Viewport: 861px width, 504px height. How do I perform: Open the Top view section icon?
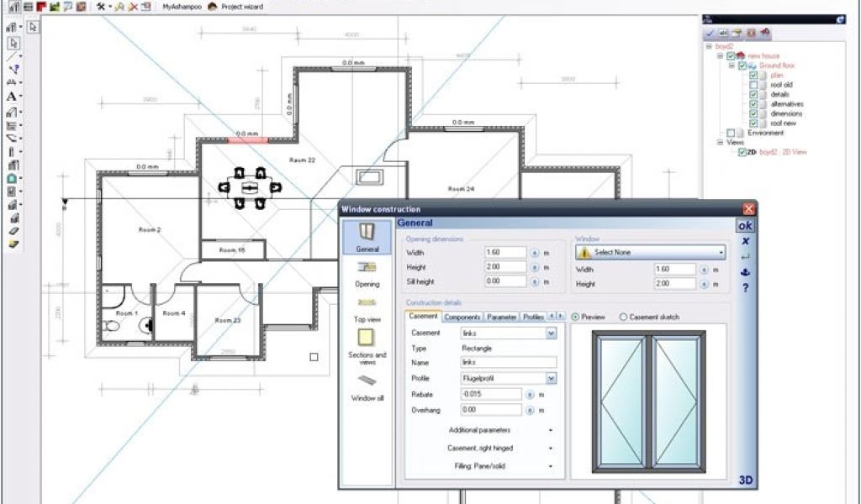pyautogui.click(x=367, y=303)
